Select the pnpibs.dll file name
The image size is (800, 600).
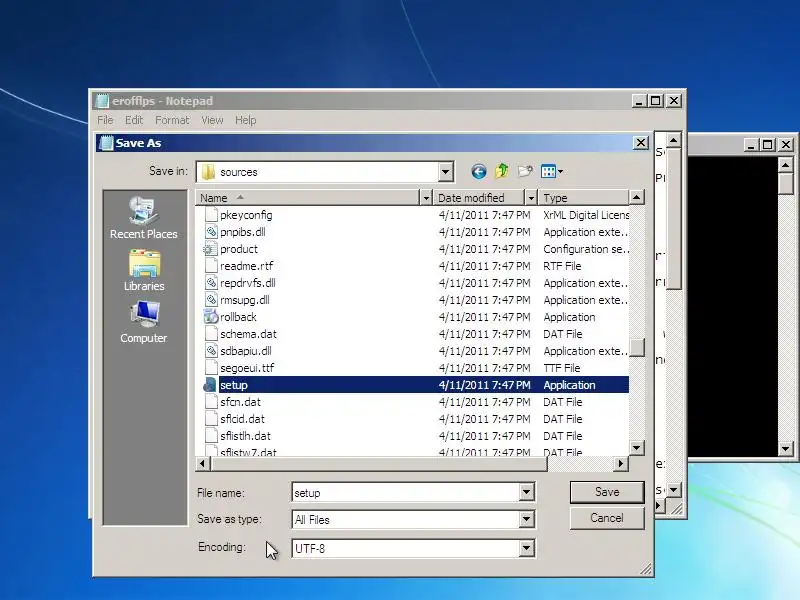(x=243, y=232)
